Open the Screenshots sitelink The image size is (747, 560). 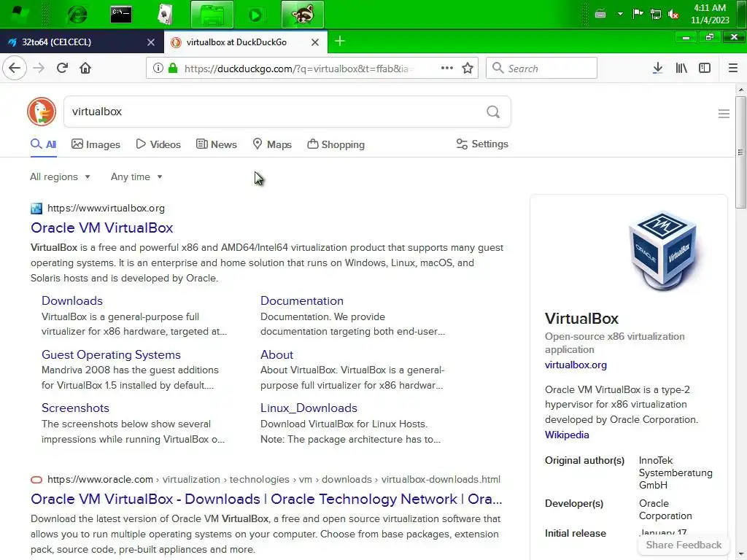pyautogui.click(x=75, y=408)
